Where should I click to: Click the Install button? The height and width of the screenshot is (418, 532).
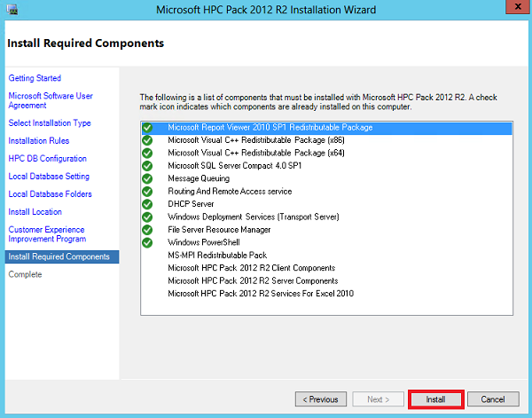(435, 399)
